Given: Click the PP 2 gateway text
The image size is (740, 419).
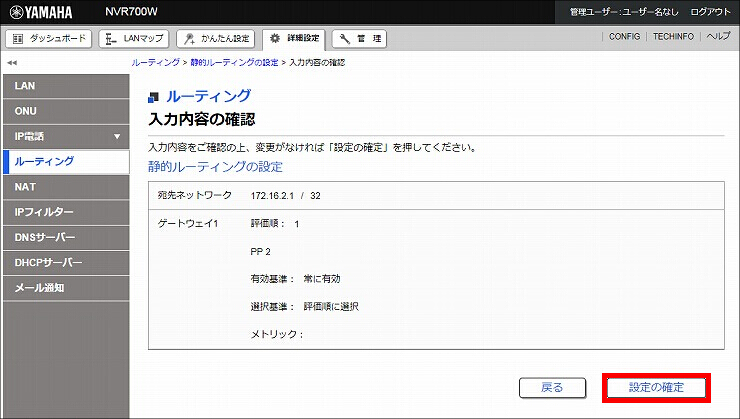Looking at the screenshot, I should tap(261, 252).
